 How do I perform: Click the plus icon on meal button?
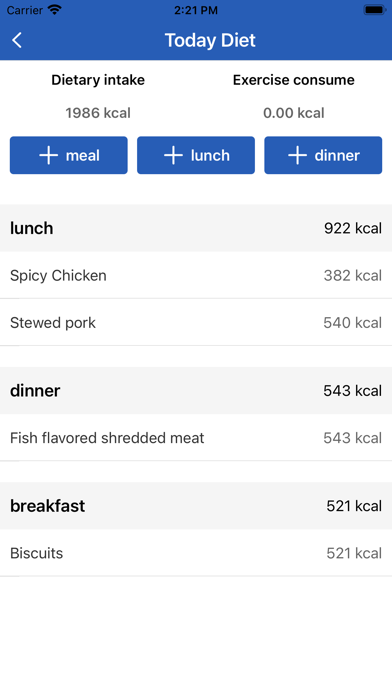[48, 155]
